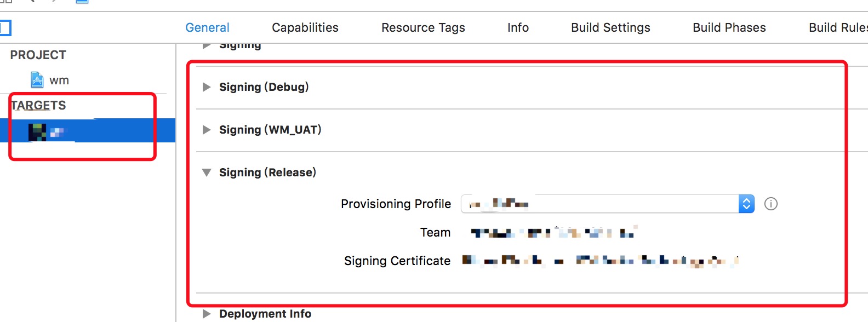
Task: Switch to the Build Phases tab
Action: (x=729, y=27)
